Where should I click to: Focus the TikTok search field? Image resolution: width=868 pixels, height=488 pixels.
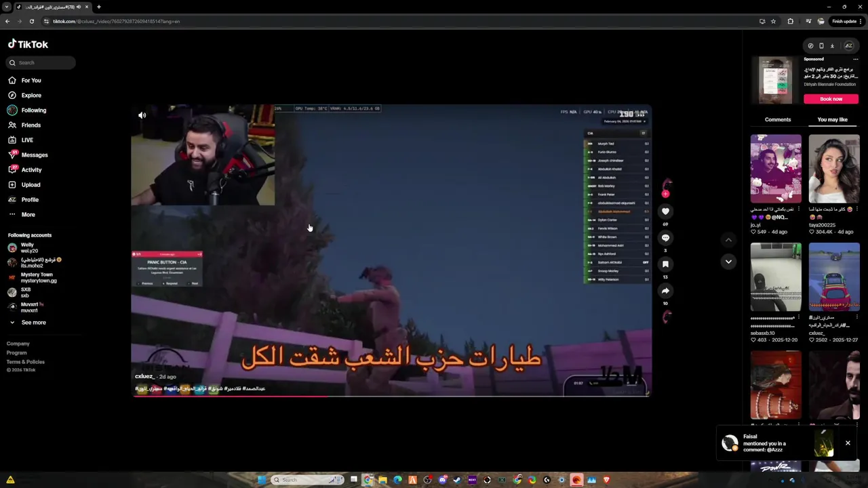41,62
